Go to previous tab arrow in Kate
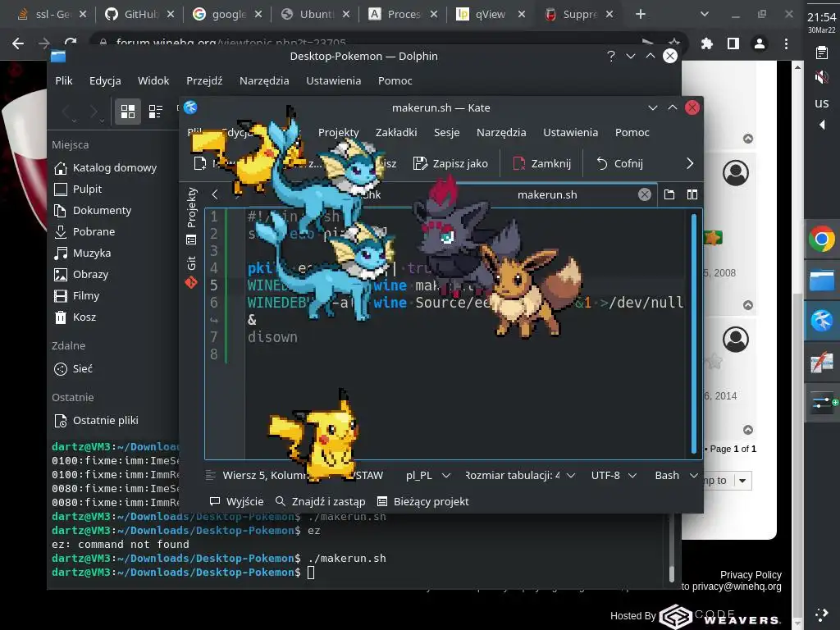Image resolution: width=840 pixels, height=630 pixels. [x=215, y=194]
